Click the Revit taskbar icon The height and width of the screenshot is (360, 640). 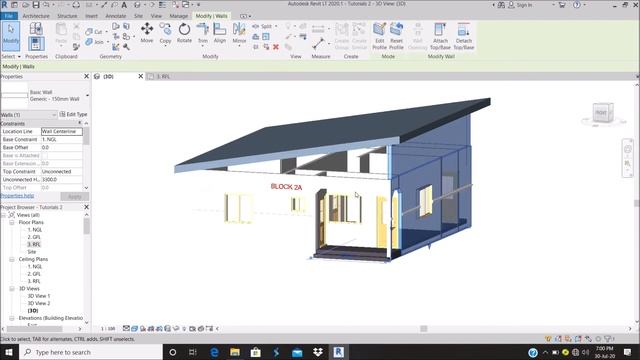338,352
